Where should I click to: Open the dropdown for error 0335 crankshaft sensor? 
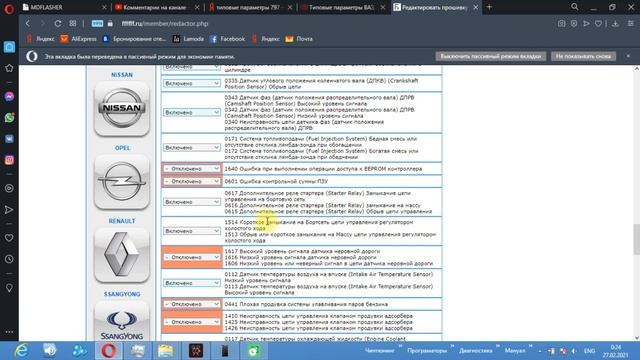[x=191, y=83]
